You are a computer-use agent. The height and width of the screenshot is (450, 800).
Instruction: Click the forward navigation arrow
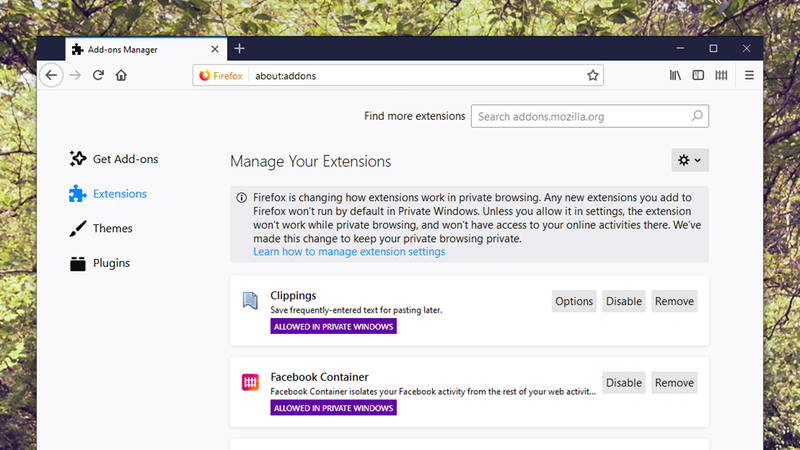(x=75, y=76)
